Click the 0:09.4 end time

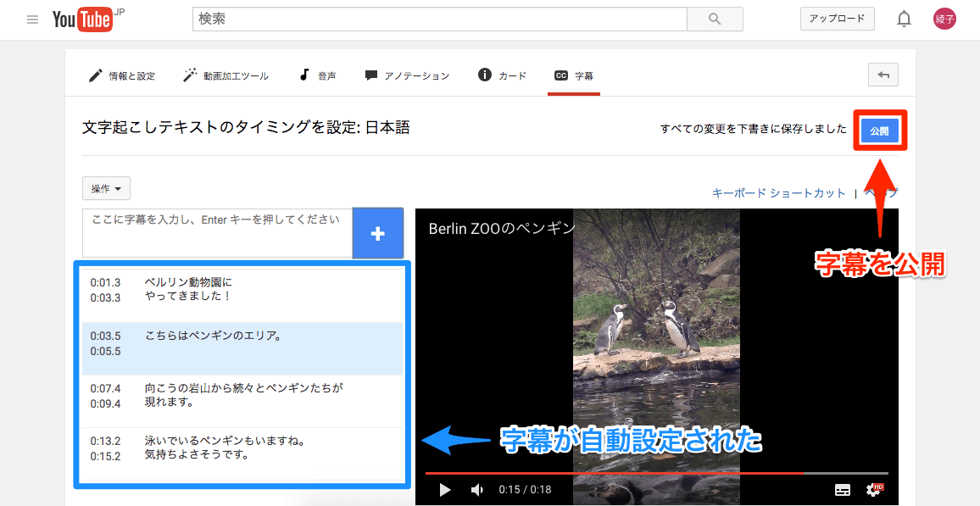click(x=105, y=403)
